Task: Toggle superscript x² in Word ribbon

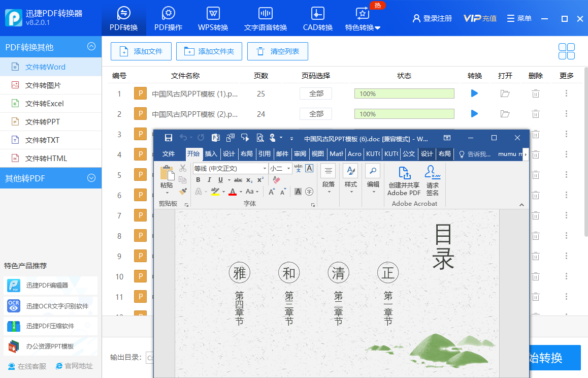Action: point(260,180)
